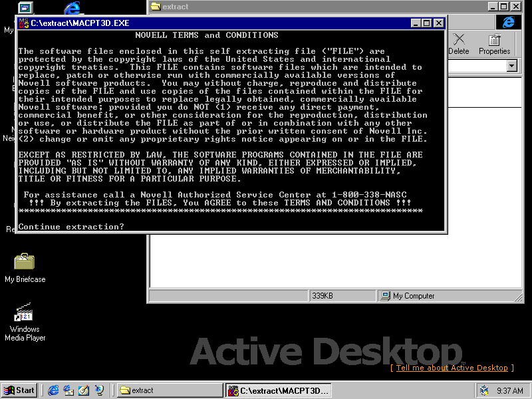Open the MS-DOS system menu icon in MACPT3D.EXE title bar
The height and width of the screenshot is (399, 532).
(x=23, y=23)
